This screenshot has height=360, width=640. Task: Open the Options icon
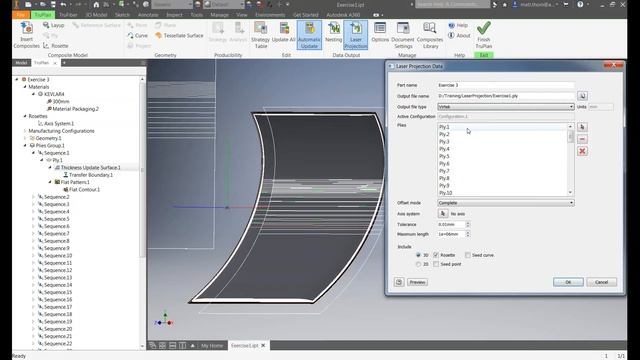[380, 33]
